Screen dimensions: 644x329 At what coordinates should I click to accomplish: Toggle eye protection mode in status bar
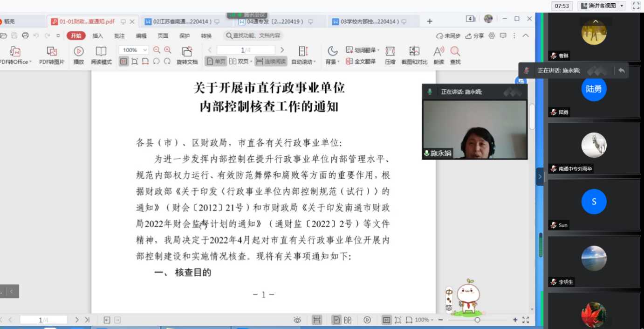click(297, 320)
